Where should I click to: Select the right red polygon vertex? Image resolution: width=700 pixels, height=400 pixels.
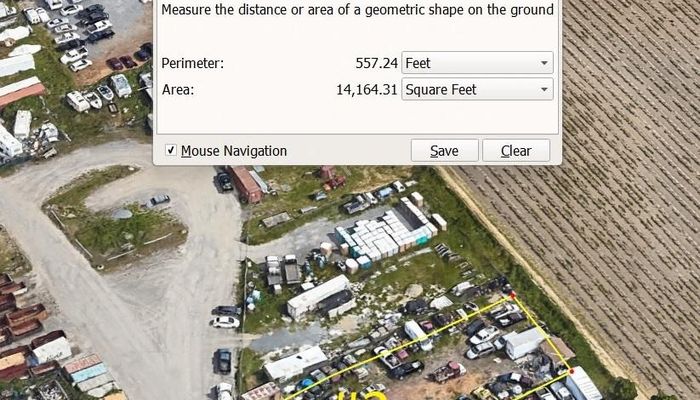[570, 371]
